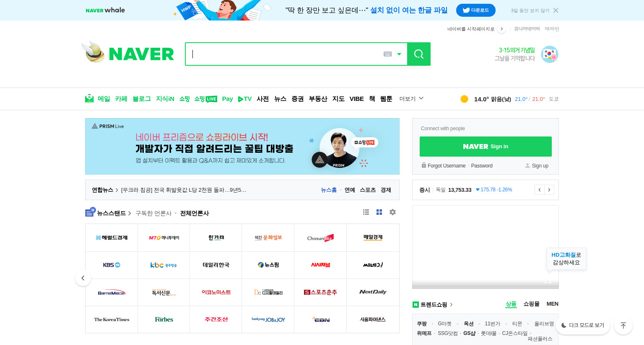Open 사전 from the service menu
644x345 pixels.
click(x=263, y=99)
